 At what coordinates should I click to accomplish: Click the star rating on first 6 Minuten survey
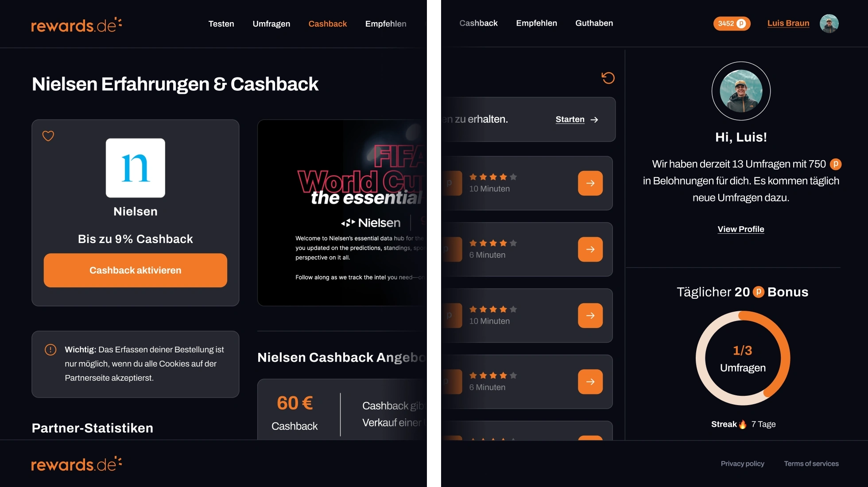pyautogui.click(x=493, y=243)
